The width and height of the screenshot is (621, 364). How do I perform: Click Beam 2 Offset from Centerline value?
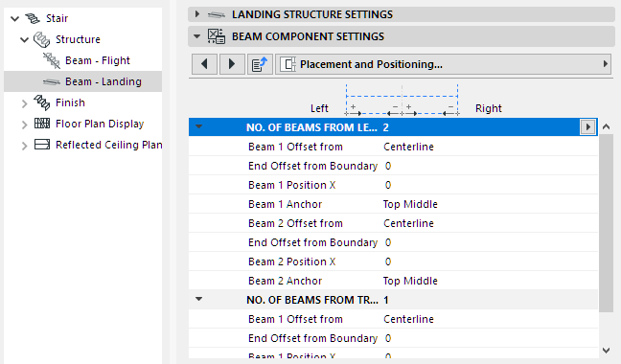[408, 223]
